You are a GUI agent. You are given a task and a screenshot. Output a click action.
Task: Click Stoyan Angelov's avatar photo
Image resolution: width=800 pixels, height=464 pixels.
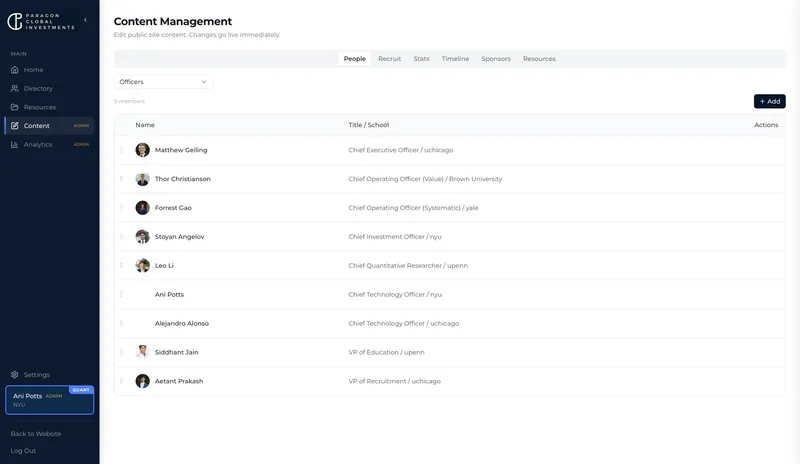(142, 236)
